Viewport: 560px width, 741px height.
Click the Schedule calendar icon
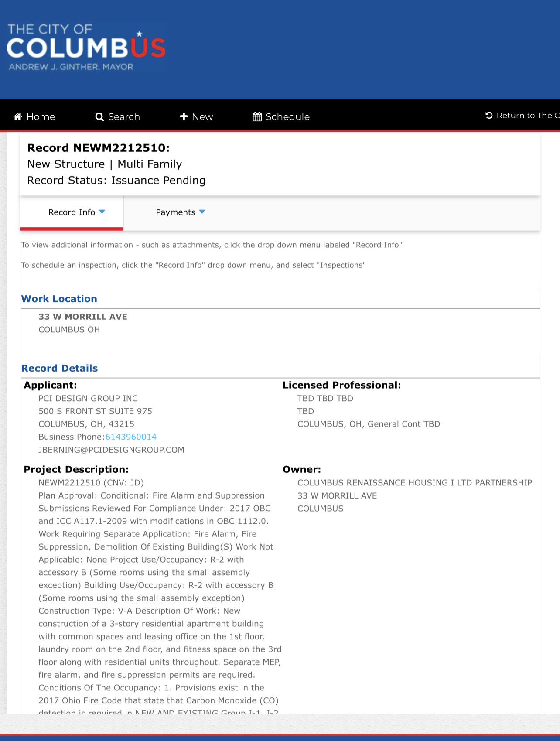coord(257,116)
